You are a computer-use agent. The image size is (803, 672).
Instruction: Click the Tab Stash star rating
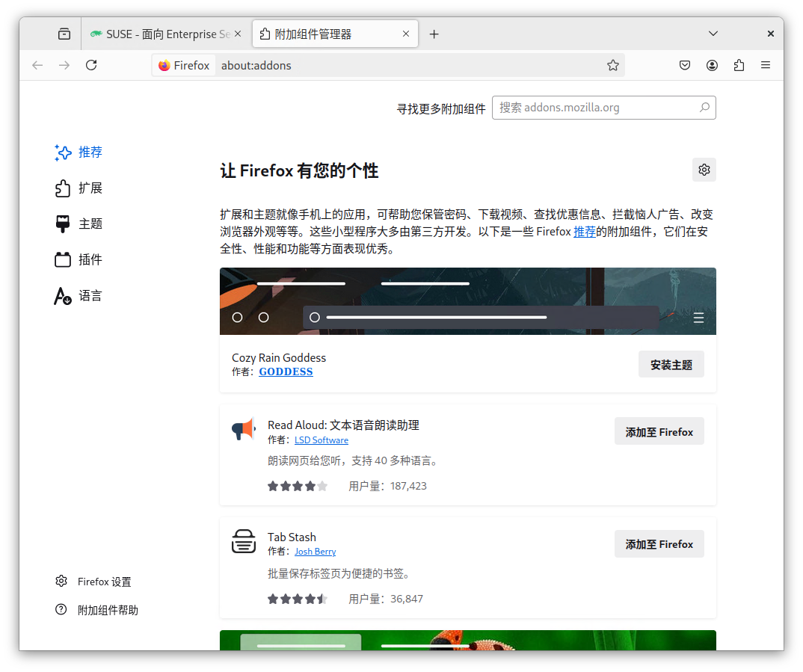click(297, 599)
